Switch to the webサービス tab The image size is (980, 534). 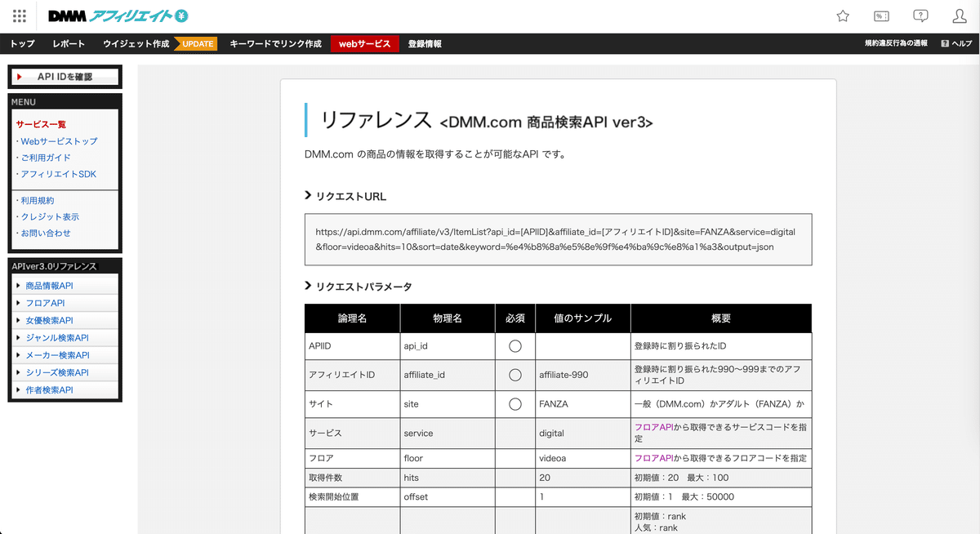(x=365, y=43)
